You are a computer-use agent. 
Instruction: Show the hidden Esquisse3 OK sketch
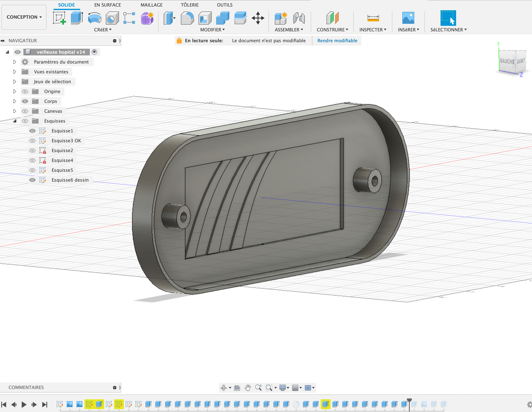point(32,141)
